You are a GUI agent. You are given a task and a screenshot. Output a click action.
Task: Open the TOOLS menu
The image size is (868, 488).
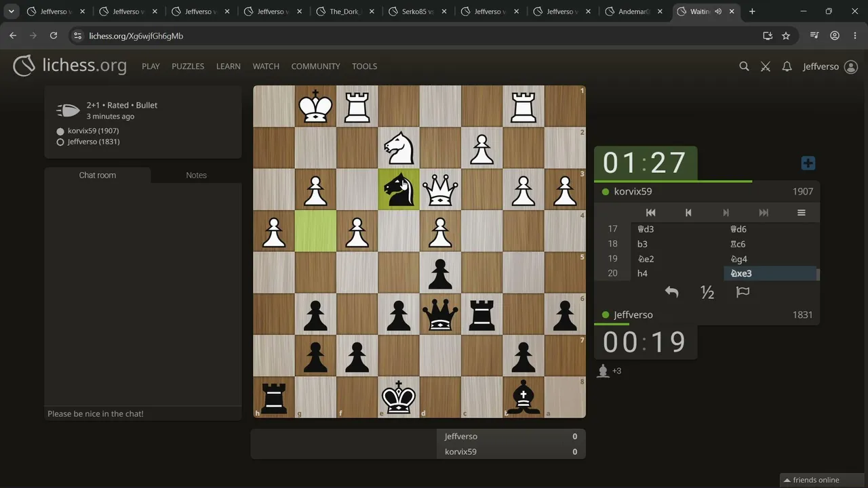pos(364,66)
